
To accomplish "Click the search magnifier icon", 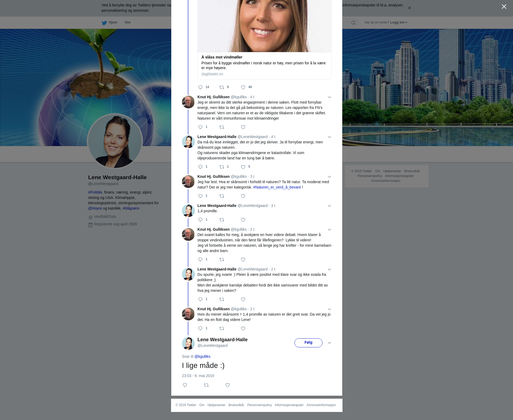I will pyautogui.click(x=353, y=23).
